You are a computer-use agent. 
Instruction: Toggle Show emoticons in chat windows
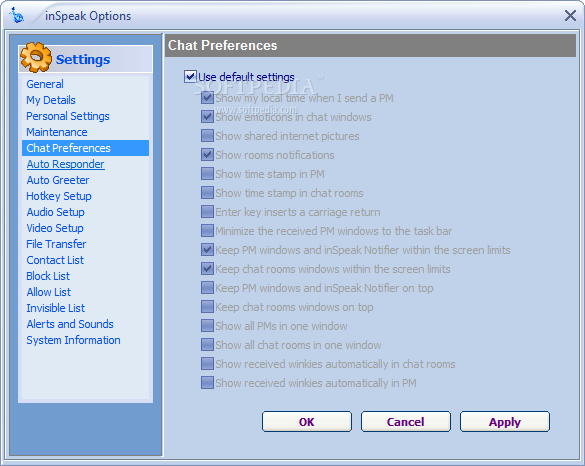207,117
